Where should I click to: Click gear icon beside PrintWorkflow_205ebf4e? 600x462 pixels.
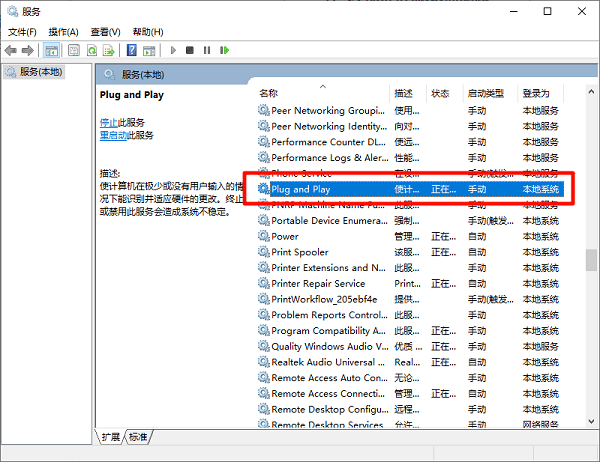[264, 299]
